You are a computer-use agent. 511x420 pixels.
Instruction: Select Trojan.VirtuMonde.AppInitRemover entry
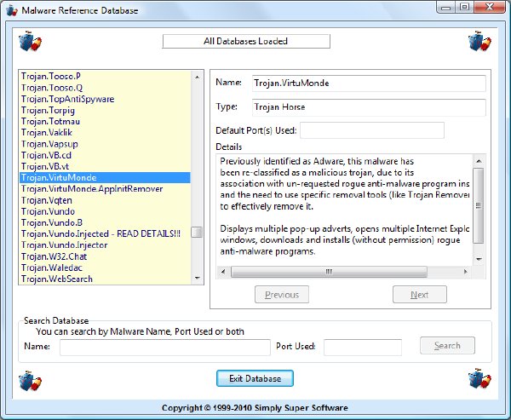pos(105,189)
